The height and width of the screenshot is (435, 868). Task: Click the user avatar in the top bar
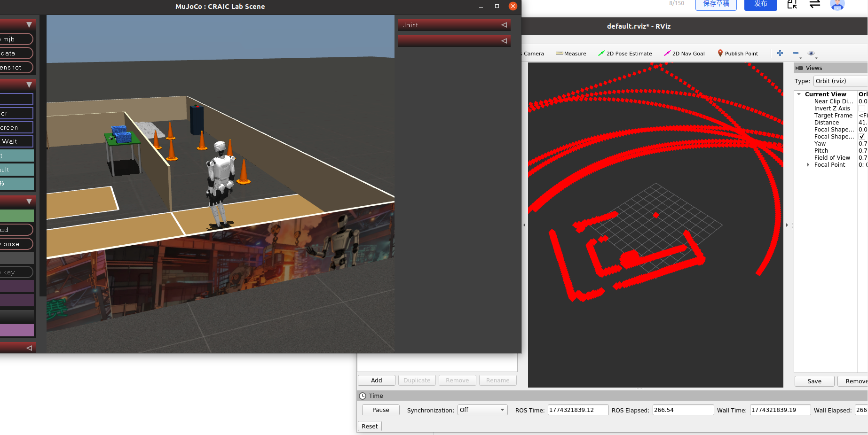tap(837, 4)
